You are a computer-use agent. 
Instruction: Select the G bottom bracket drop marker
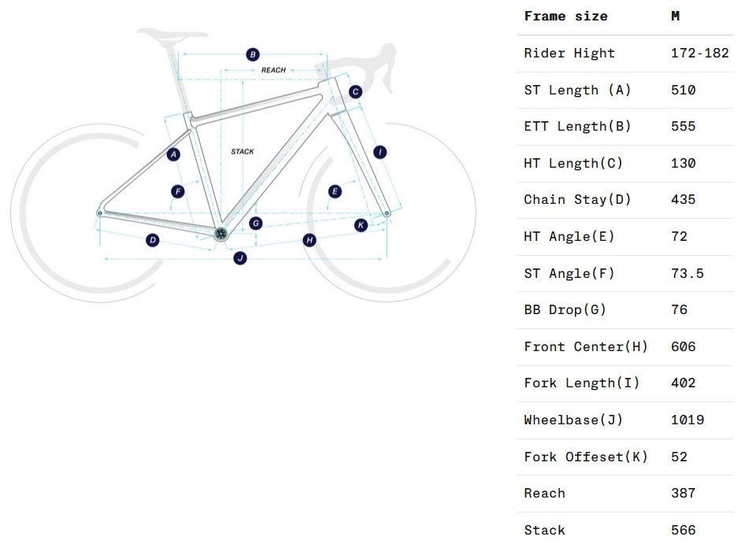click(255, 224)
